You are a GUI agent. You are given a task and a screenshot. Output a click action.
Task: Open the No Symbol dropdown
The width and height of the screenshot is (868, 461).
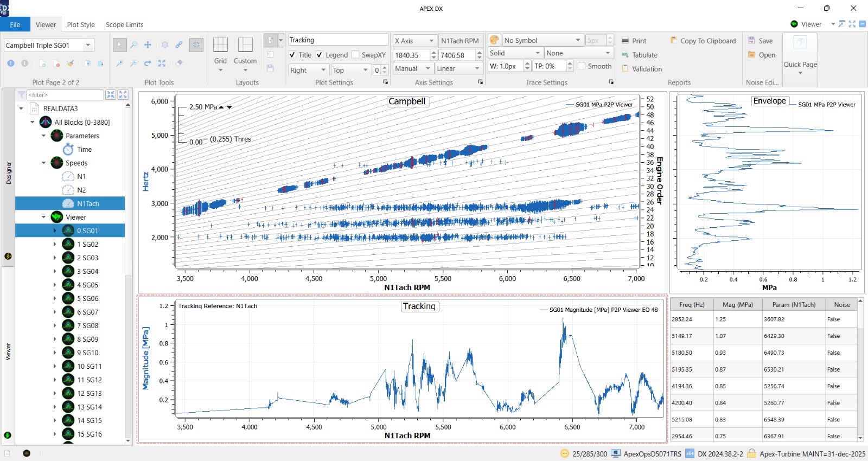577,40
